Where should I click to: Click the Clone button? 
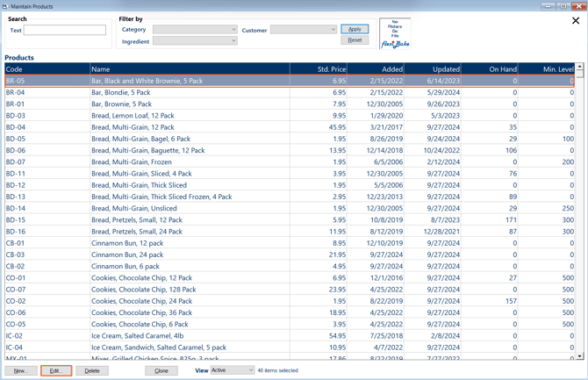point(161,371)
